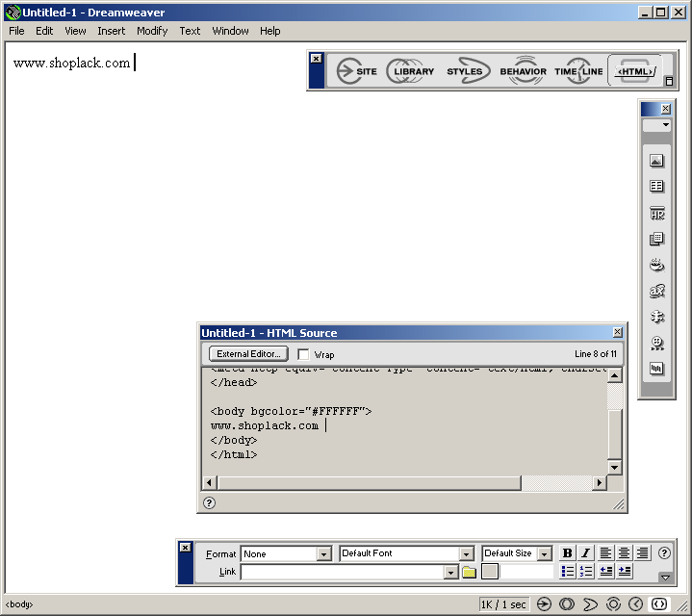Open the Edit menu
Viewport: 692px width, 616px height.
(44, 31)
